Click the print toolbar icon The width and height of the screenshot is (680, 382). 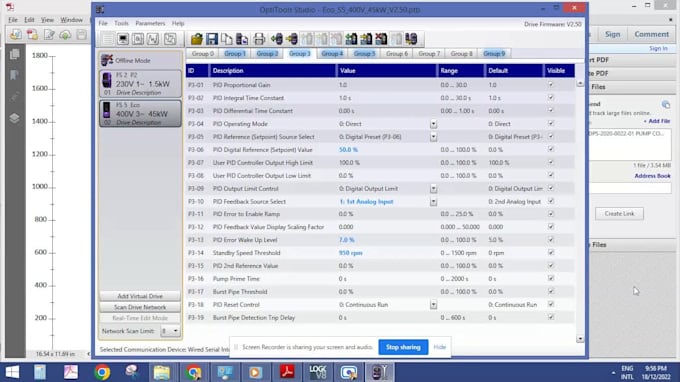(259, 39)
